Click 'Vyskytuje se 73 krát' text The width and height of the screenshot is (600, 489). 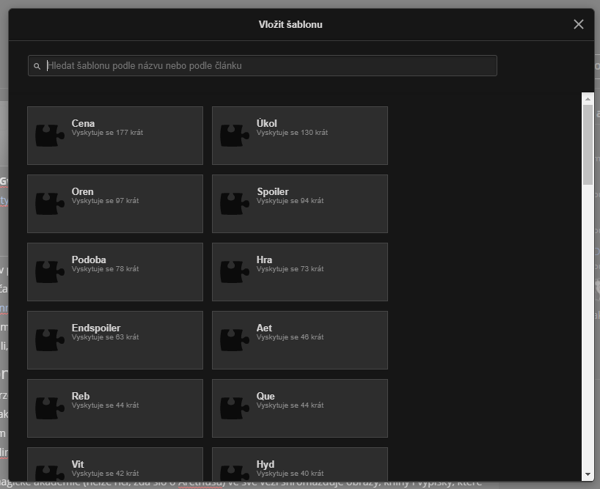pyautogui.click(x=290, y=269)
